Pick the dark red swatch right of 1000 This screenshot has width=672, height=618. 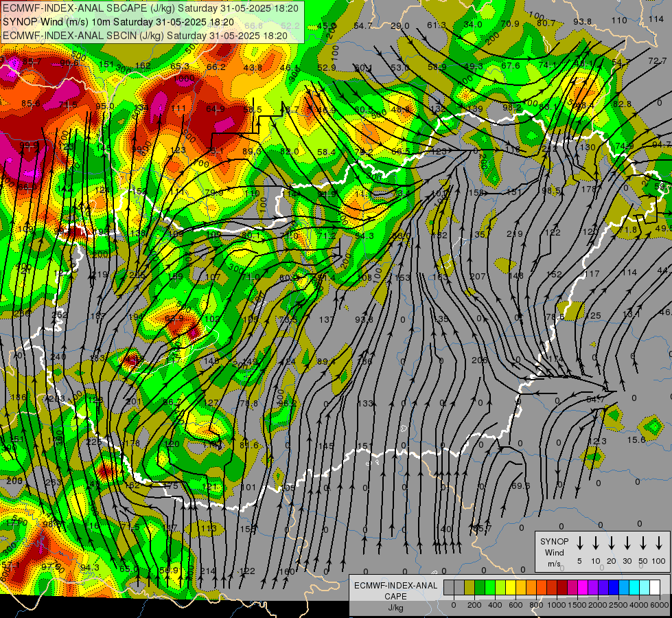point(562,588)
